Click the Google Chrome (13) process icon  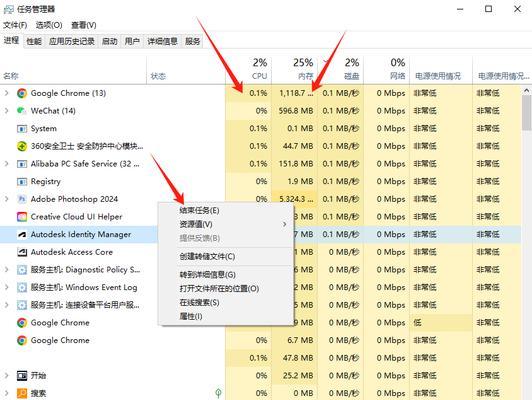(22, 93)
